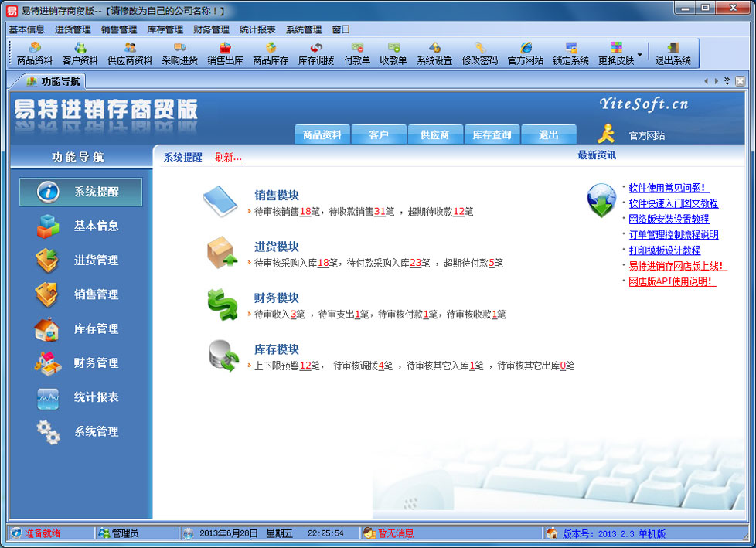Click the 采购进货 toolbar icon
Image resolution: width=756 pixels, height=548 pixels.
(x=179, y=53)
